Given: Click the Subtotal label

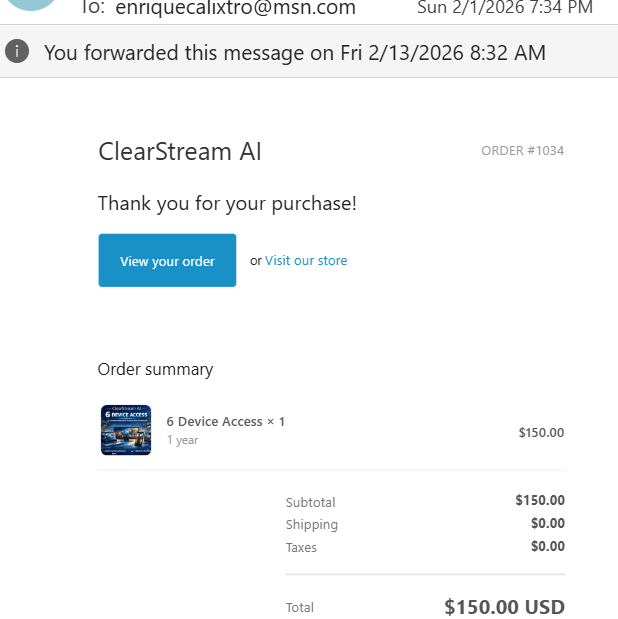Looking at the screenshot, I should click(x=310, y=502).
